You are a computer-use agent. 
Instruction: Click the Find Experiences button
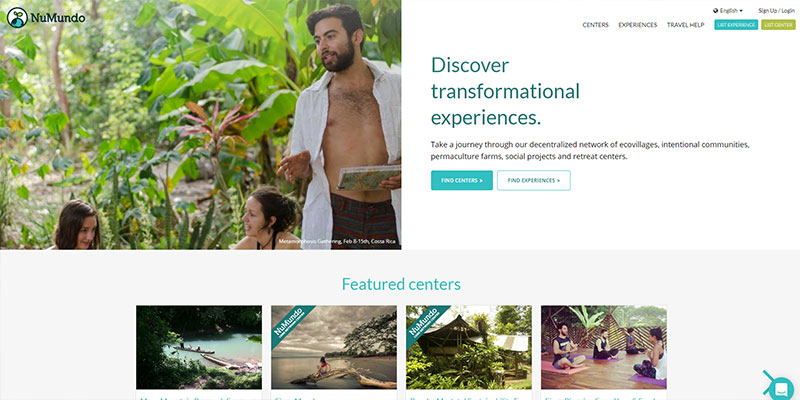[x=534, y=180]
